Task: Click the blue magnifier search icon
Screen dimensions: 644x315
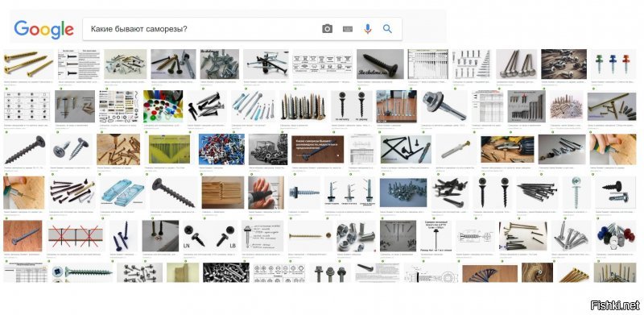Action: (387, 29)
